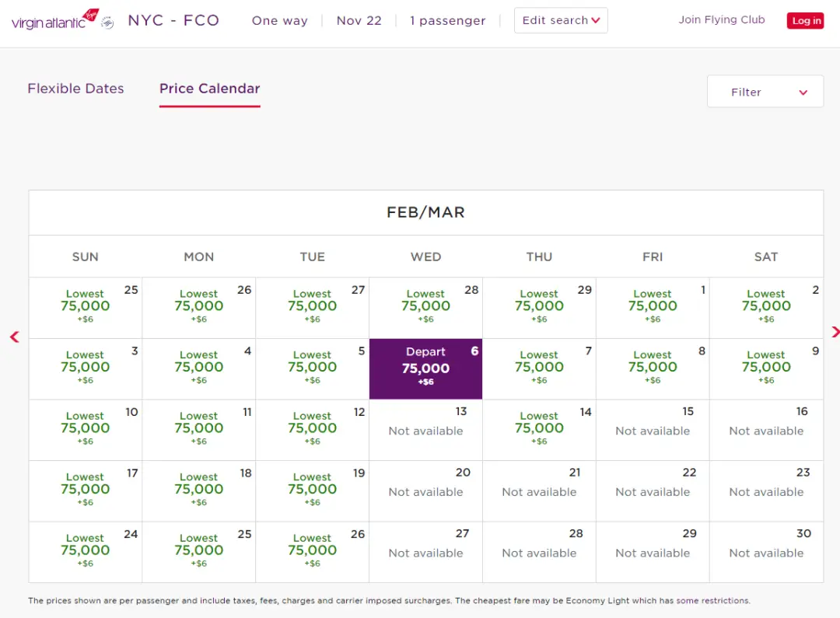840x618 pixels.
Task: Select the Price Calendar tab
Action: tap(209, 89)
